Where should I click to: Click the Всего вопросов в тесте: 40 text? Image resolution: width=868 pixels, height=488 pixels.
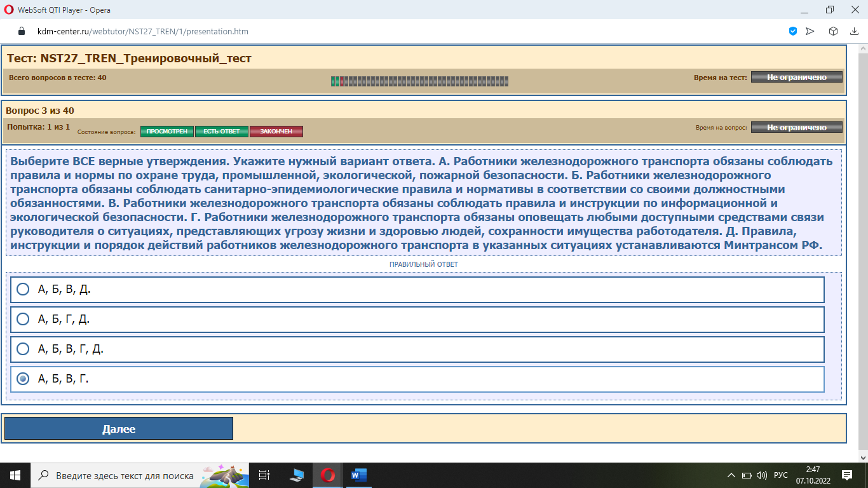[x=58, y=78]
